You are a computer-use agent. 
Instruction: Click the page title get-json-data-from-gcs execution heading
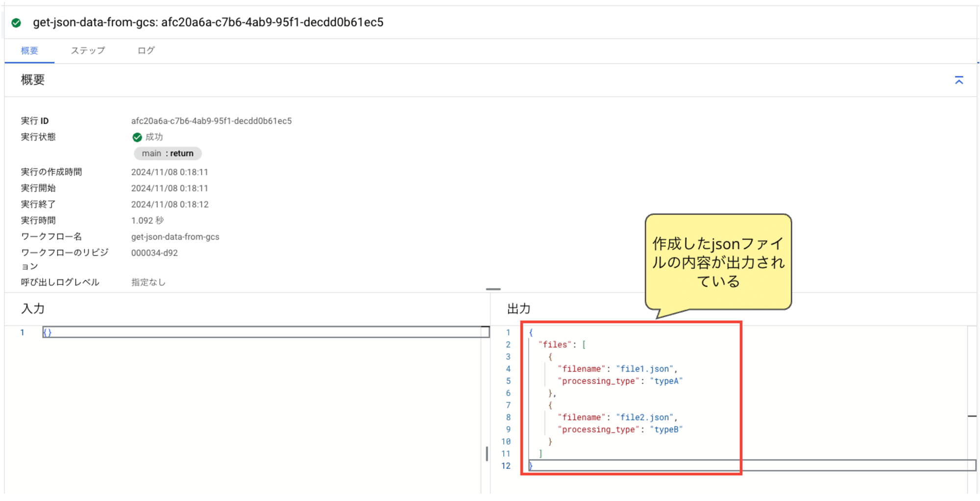point(208,23)
